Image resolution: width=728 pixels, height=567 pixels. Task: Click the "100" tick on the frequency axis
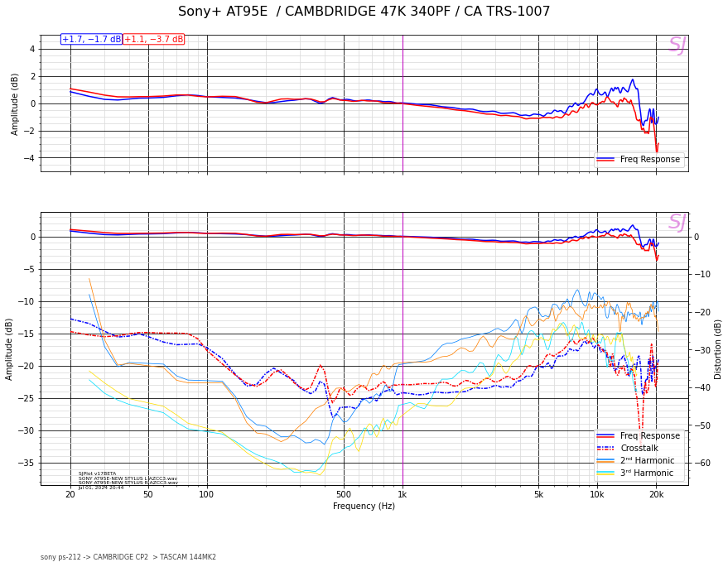[x=206, y=495]
